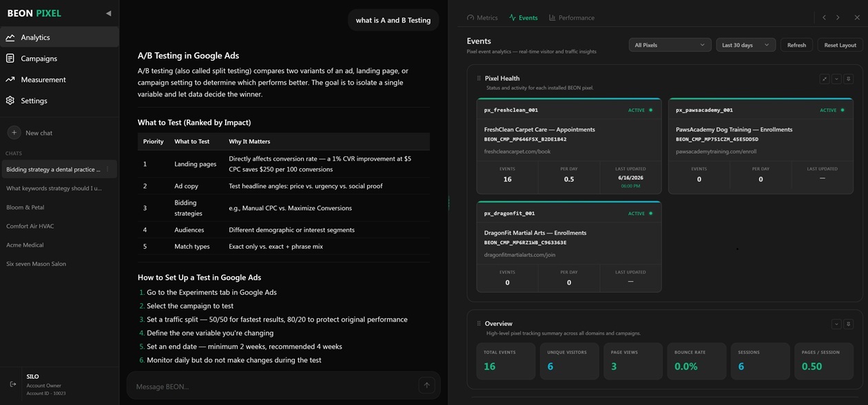
Task: Click the Bounce Rate stat card
Action: coord(696,361)
